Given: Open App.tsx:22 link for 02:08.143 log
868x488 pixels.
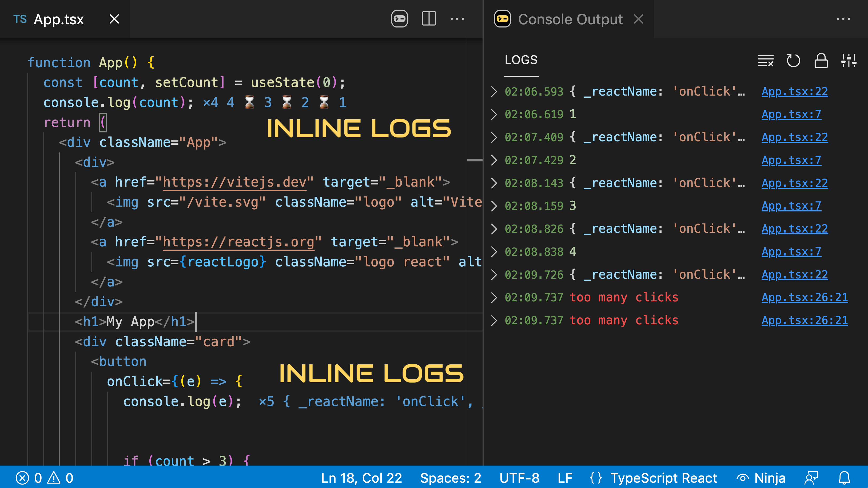Looking at the screenshot, I should (x=795, y=183).
